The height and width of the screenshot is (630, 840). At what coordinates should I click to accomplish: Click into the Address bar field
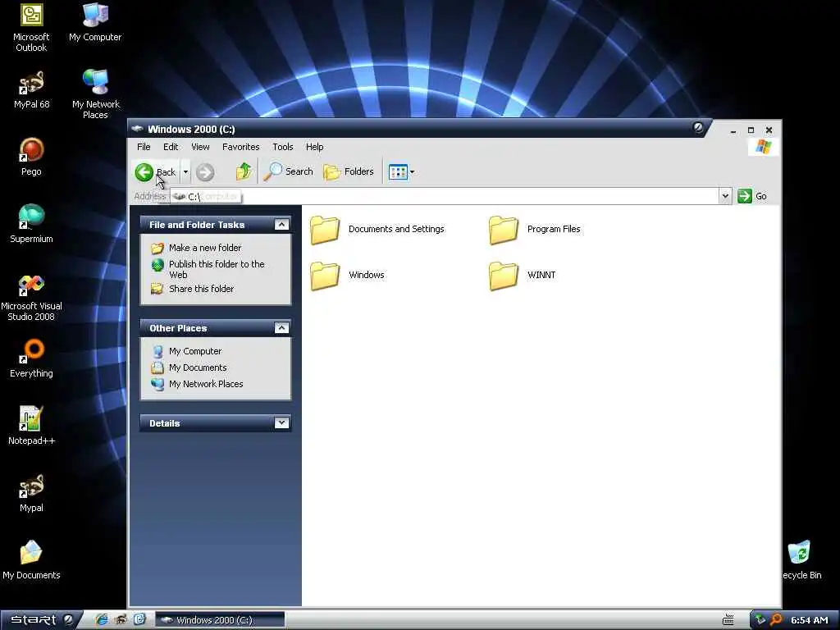pyautogui.click(x=445, y=197)
